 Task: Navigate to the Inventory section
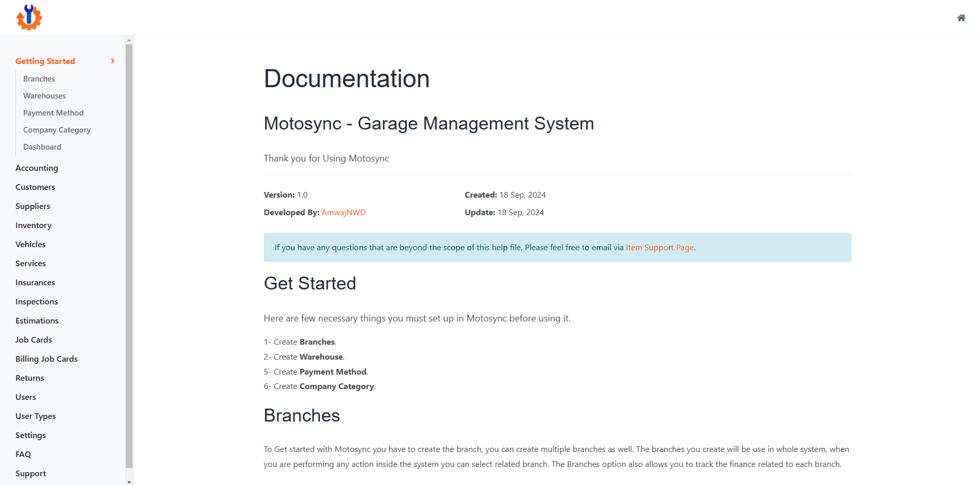(34, 225)
